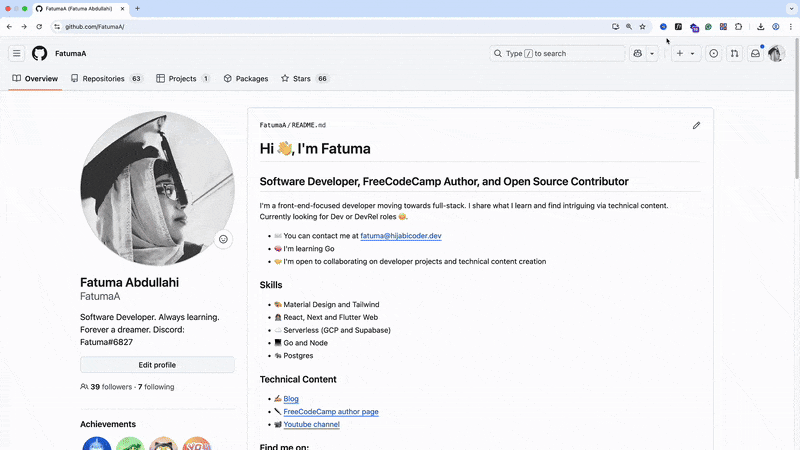Open the FatumaA link in README path
Image resolution: width=800 pixels, height=450 pixels.
272,125
